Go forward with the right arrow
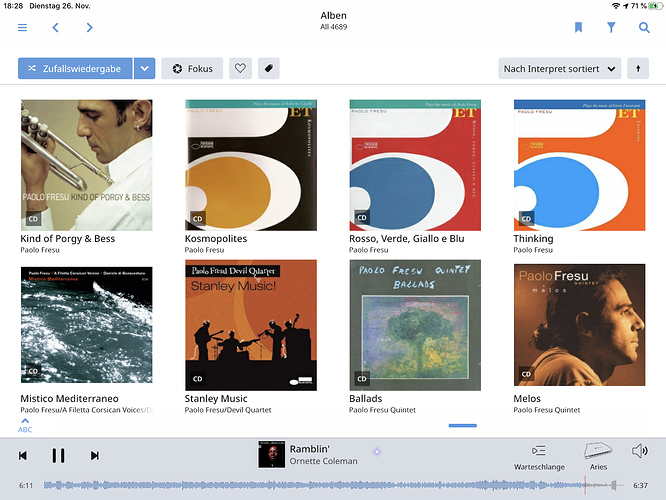The width and height of the screenshot is (666, 500). point(89,28)
